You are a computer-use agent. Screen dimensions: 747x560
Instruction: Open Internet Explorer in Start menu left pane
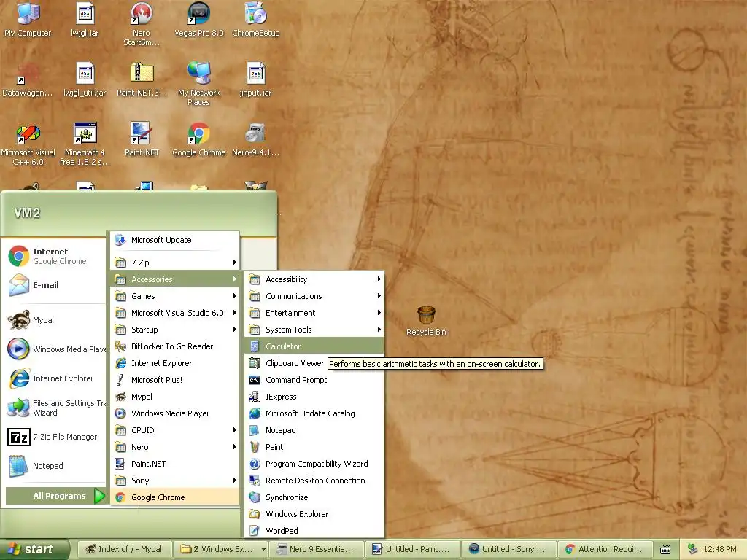click(55, 378)
